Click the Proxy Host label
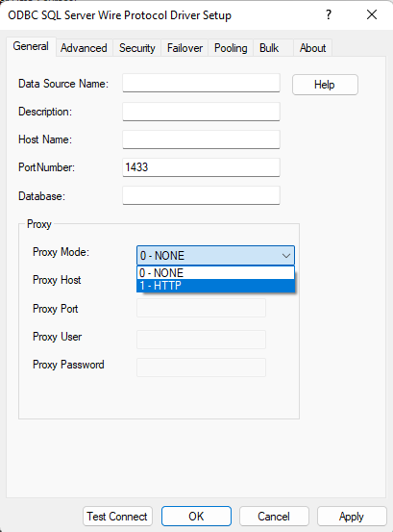This screenshot has width=393, height=532. [57, 280]
